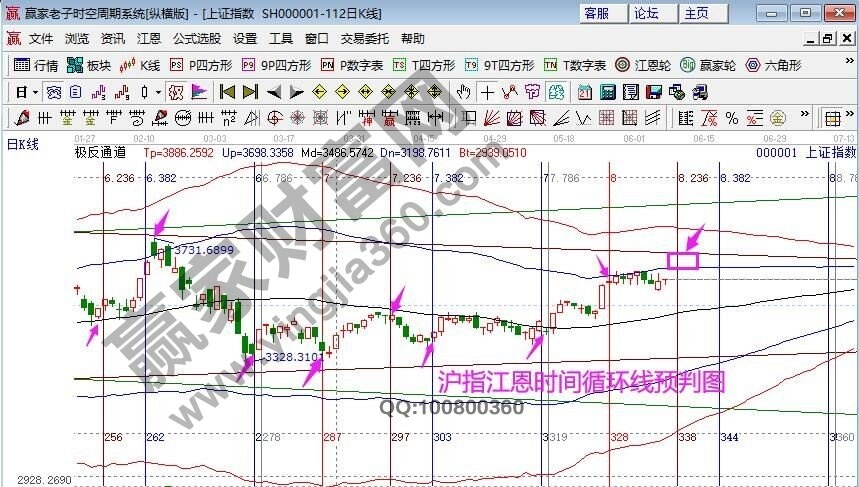859x487 pixels.
Task: Switch to the K线 candlestick chart
Action: click(x=140, y=65)
